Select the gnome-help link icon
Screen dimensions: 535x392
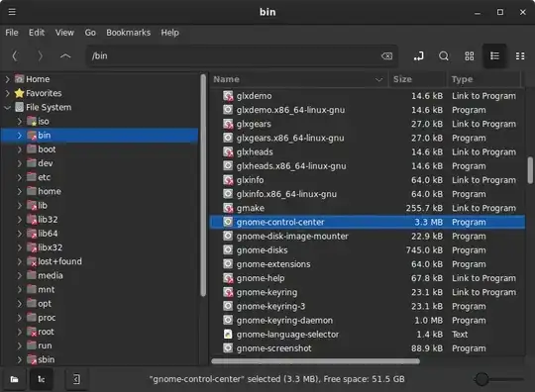pos(228,278)
